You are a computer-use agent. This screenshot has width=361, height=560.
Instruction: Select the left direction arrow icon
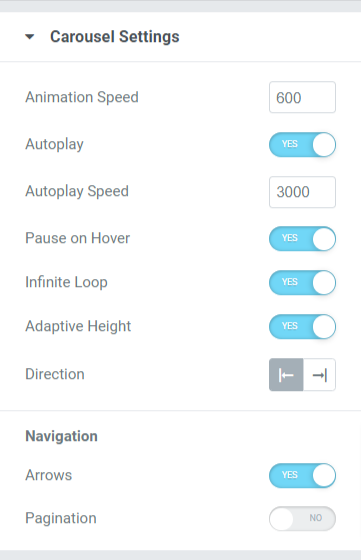pos(286,375)
